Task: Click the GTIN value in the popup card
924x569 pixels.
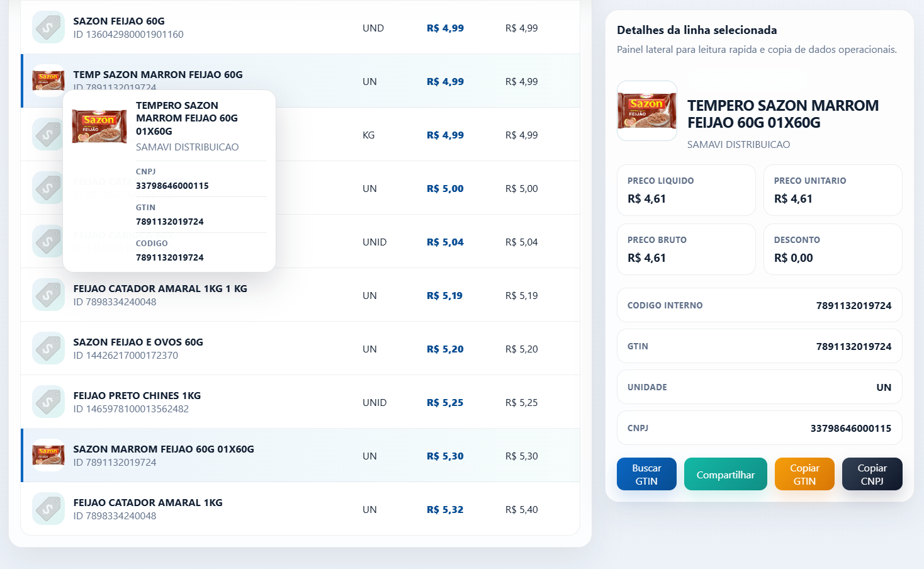Action: 170,222
